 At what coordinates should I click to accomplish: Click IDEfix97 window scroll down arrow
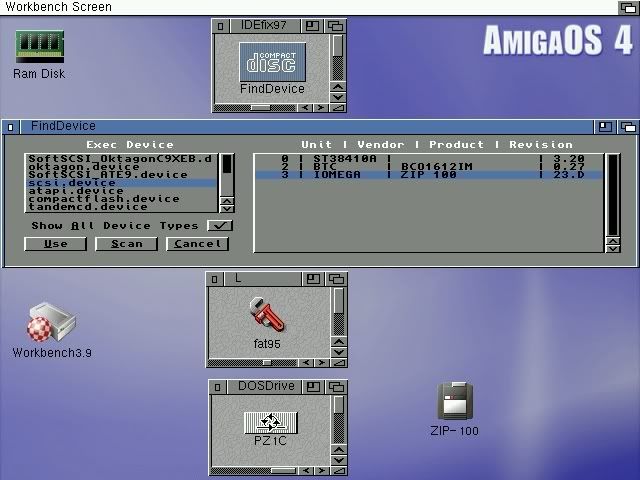pyautogui.click(x=338, y=97)
